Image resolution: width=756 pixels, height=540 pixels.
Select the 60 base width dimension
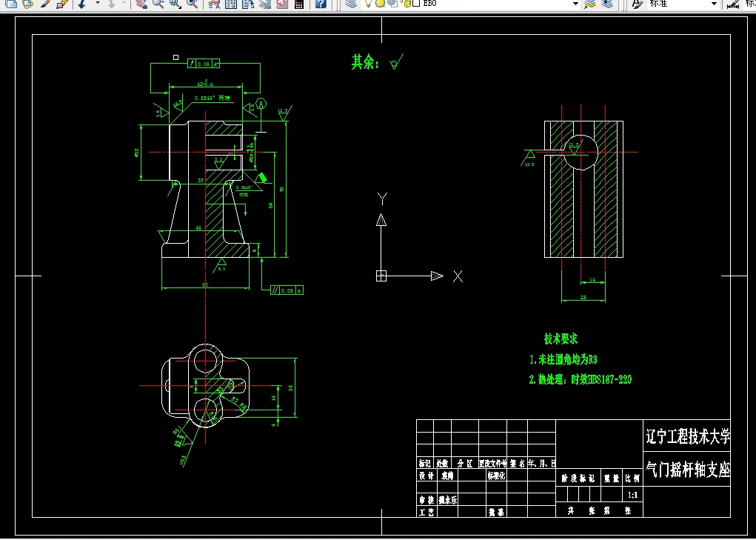point(205,285)
